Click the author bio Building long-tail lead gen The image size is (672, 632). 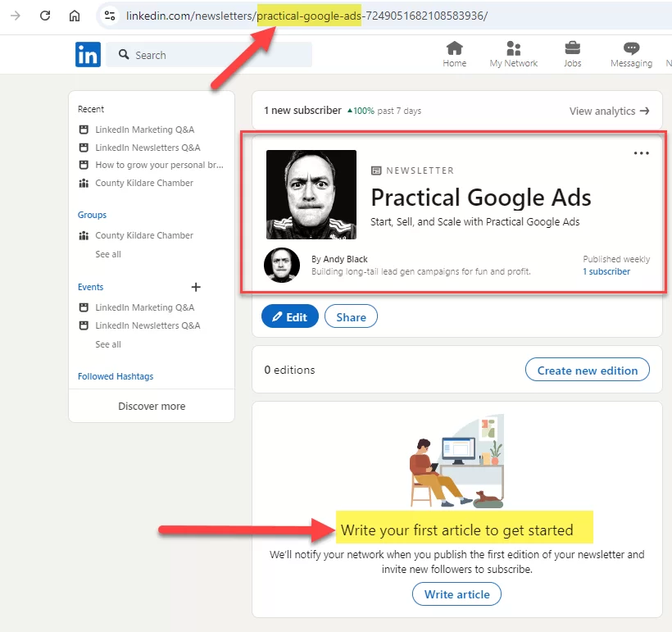pyautogui.click(x=421, y=271)
